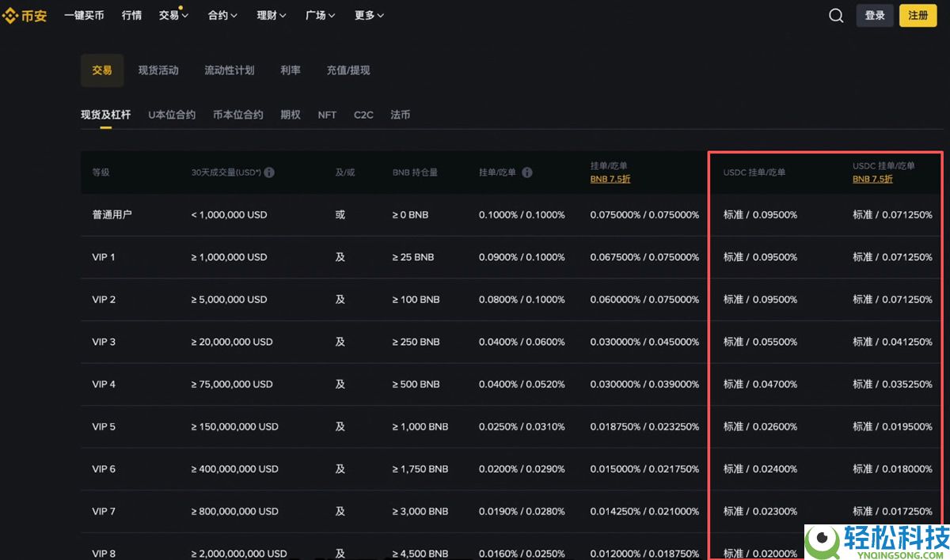Open the 充值/提现 tab
Image resolution: width=950 pixels, height=560 pixels.
[x=348, y=70]
